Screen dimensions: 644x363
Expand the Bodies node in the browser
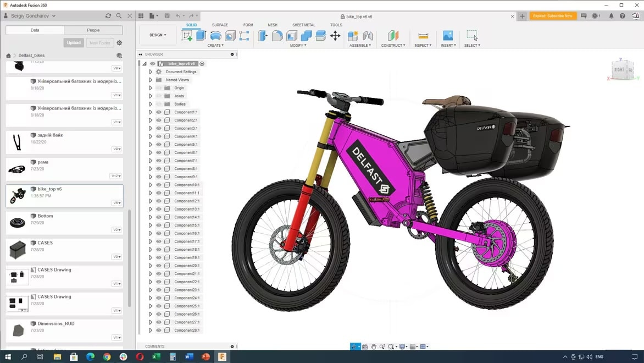[151, 103]
